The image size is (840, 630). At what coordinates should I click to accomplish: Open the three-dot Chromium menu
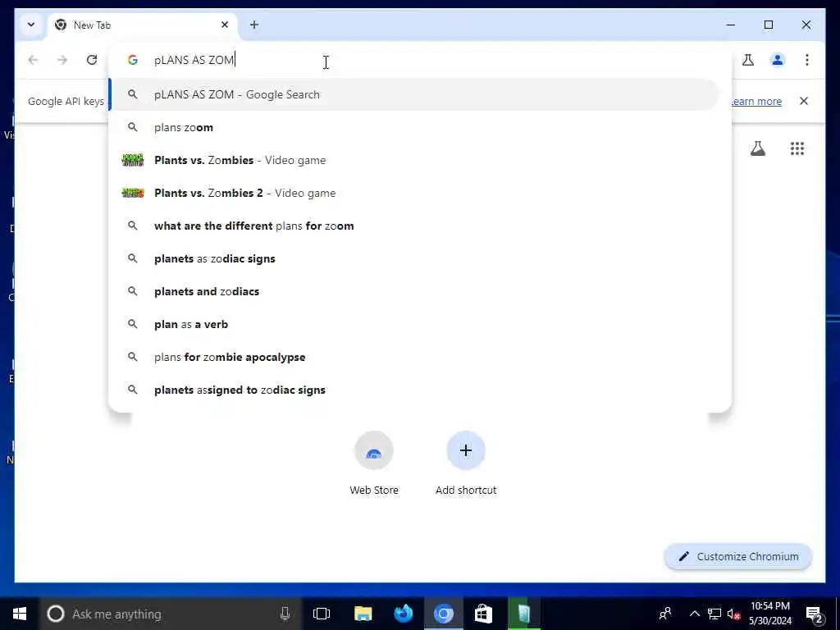coord(807,60)
